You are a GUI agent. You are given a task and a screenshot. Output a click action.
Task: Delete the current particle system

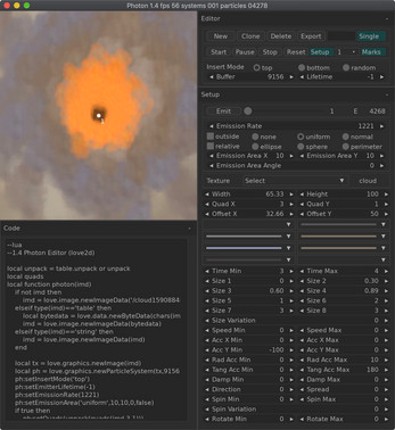(x=281, y=36)
